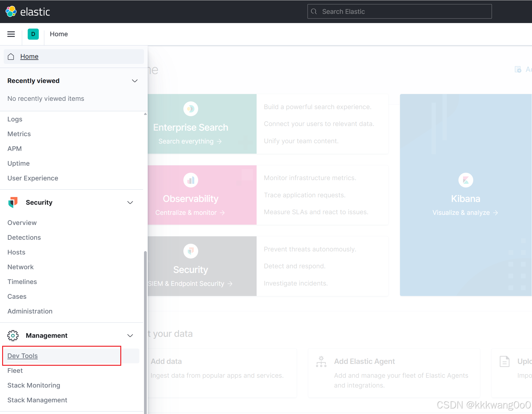
Task: Open Detections nav item
Action: [x=24, y=238]
